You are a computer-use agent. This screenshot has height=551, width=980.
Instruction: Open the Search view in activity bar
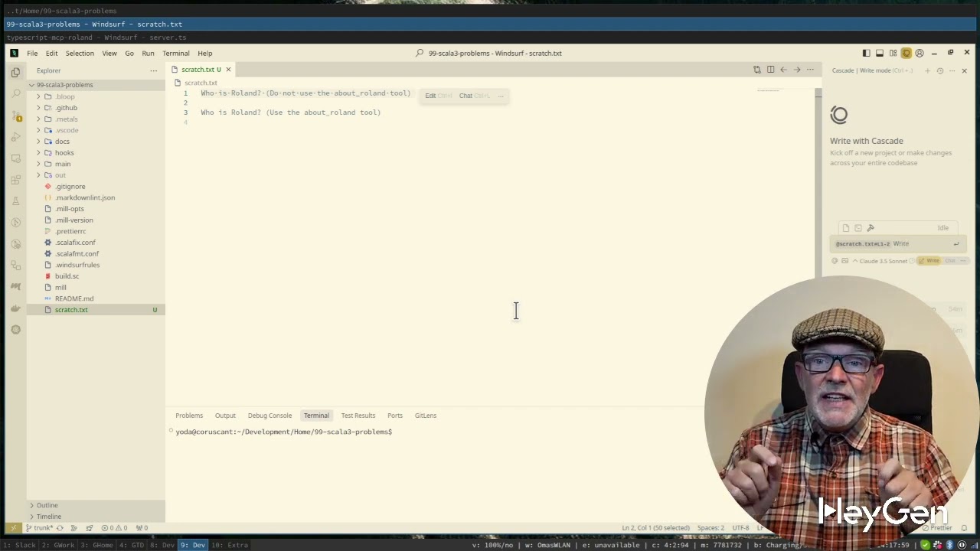click(x=15, y=93)
